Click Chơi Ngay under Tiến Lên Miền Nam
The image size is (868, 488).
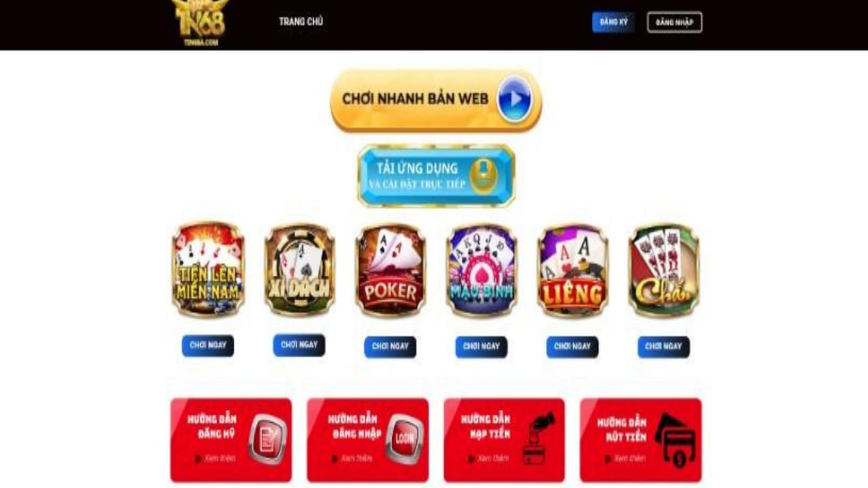pyautogui.click(x=208, y=346)
